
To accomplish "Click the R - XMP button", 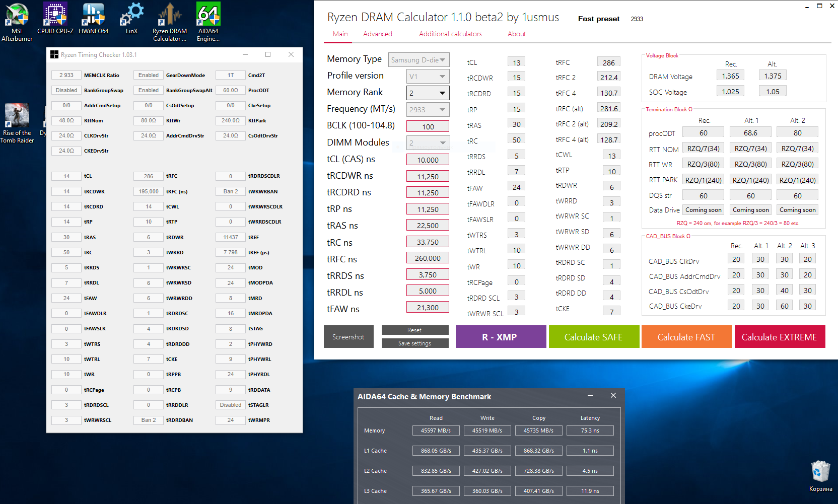I will coord(501,337).
